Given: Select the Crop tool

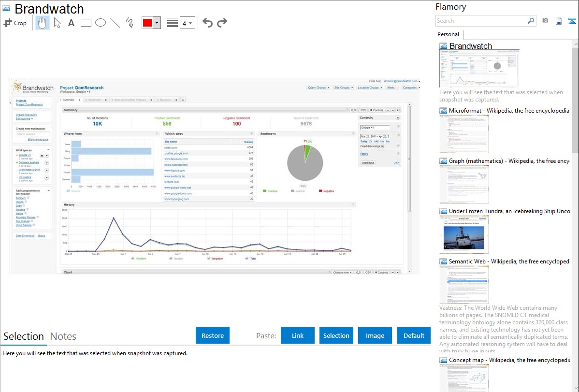Looking at the screenshot, I should pos(15,23).
